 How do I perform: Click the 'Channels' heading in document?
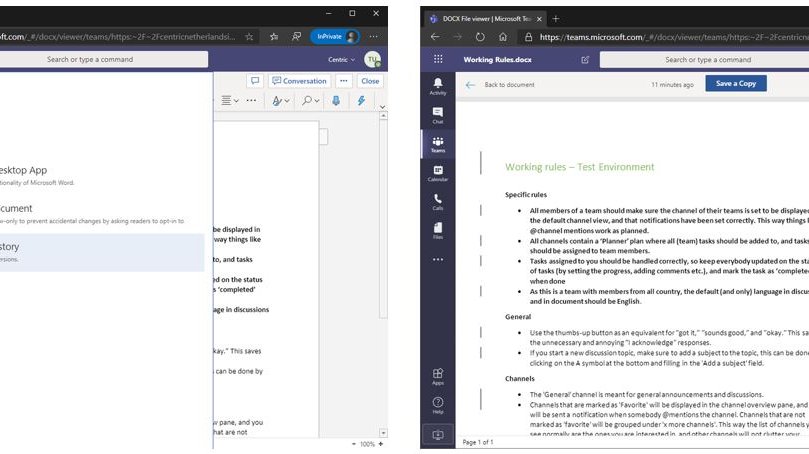[520, 379]
